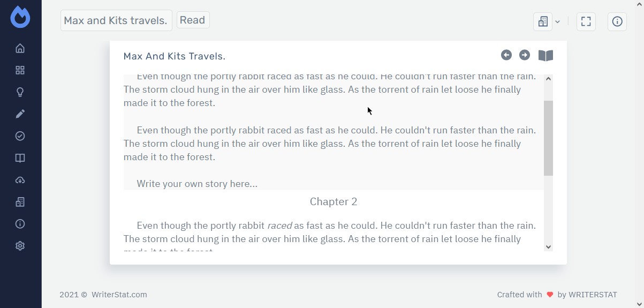Open the checkmark circle icon
Viewport: 644px width, 308px height.
pos(20,136)
